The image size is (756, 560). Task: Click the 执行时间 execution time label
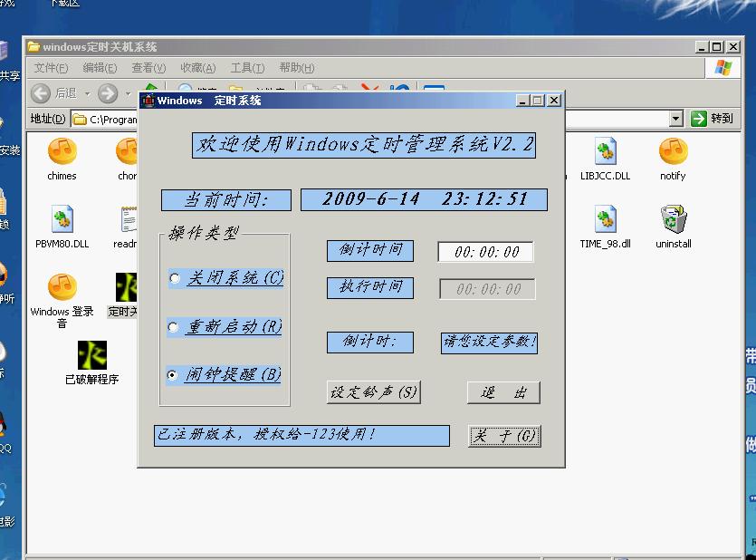pos(370,288)
